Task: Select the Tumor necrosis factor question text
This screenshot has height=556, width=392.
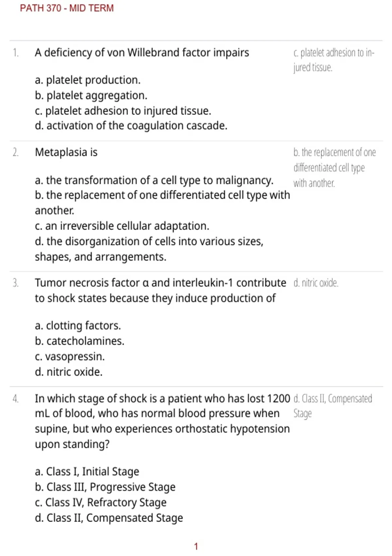Action: 160,290
